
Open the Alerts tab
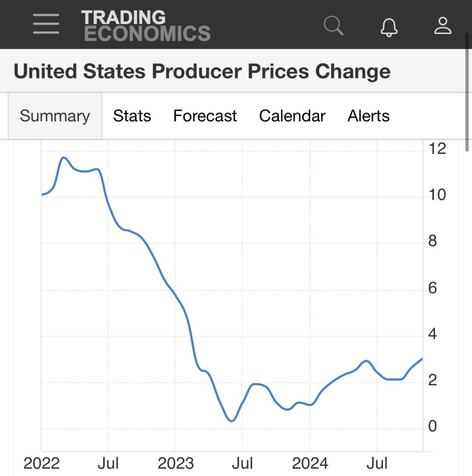(368, 116)
